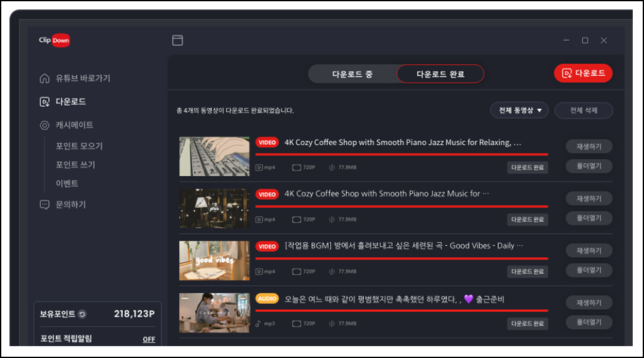This screenshot has width=644, height=358.
Task: Maximize the ClipDown window
Action: coord(585,40)
